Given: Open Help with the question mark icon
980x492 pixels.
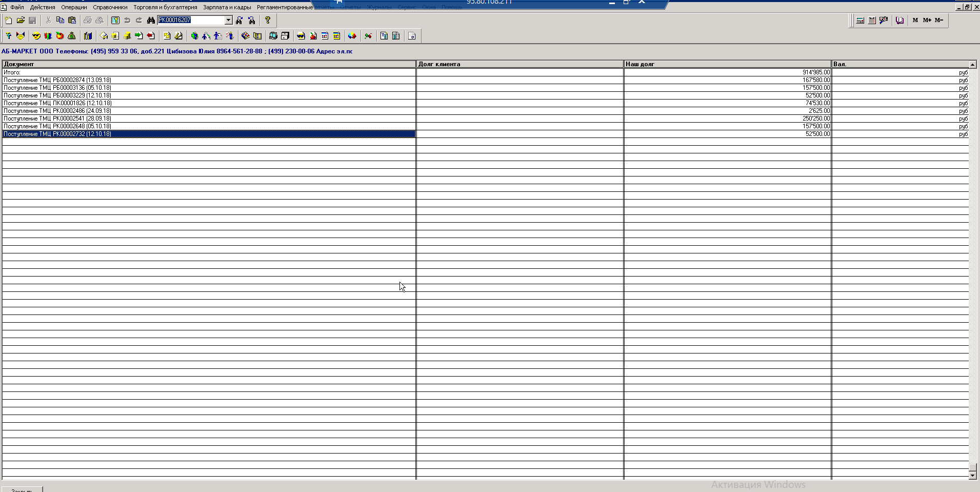Looking at the screenshot, I should click(267, 21).
